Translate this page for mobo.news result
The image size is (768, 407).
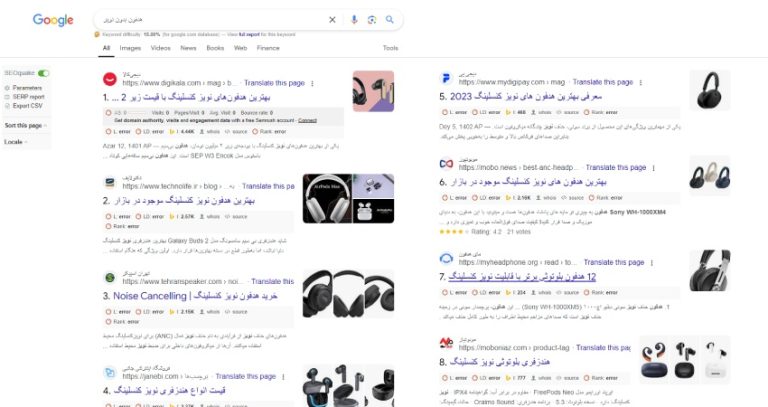(616, 168)
